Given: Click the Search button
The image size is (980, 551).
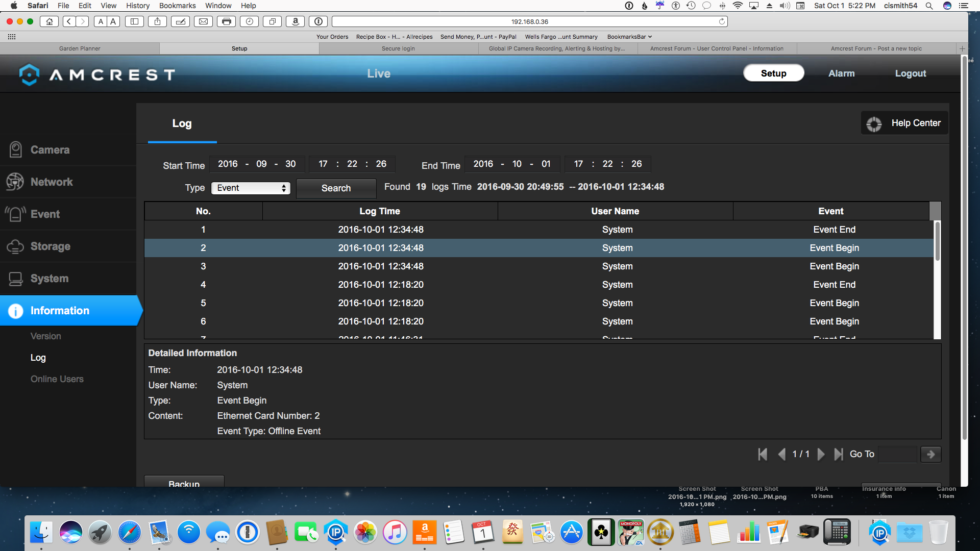Looking at the screenshot, I should click(x=336, y=188).
